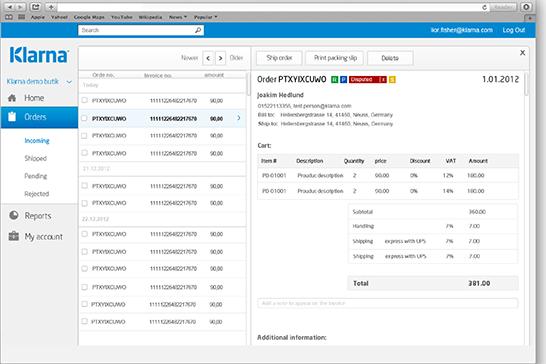Show Rejected orders
Screen dimensions: 546x364
click(x=37, y=194)
